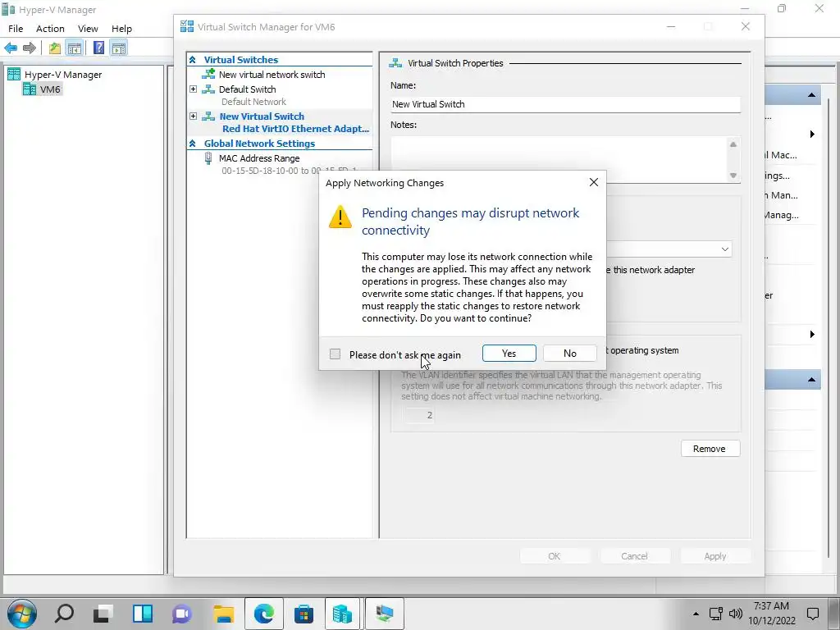Viewport: 840px width, 630px height.
Task: Open the Windows Start button
Action: (x=21, y=614)
